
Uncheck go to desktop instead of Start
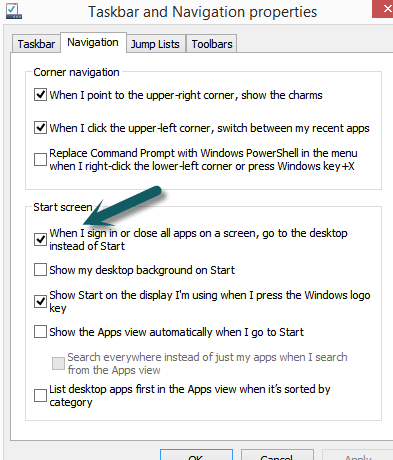[x=40, y=239]
